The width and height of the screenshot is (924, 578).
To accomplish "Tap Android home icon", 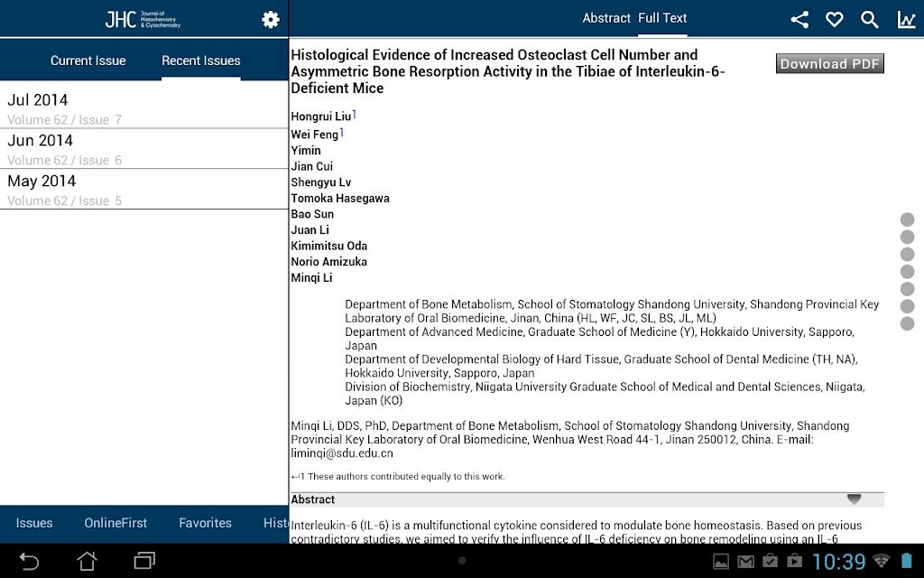I will (x=88, y=561).
